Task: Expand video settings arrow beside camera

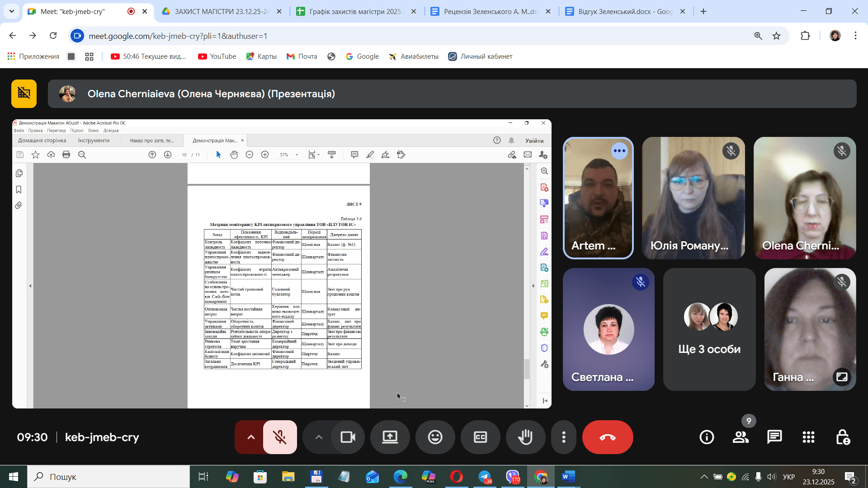Action: (319, 437)
